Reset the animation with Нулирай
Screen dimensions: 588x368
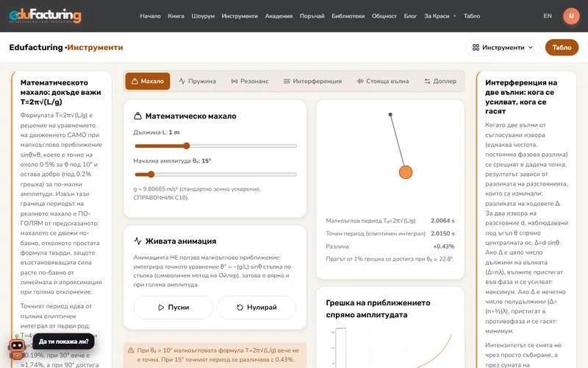(257, 307)
